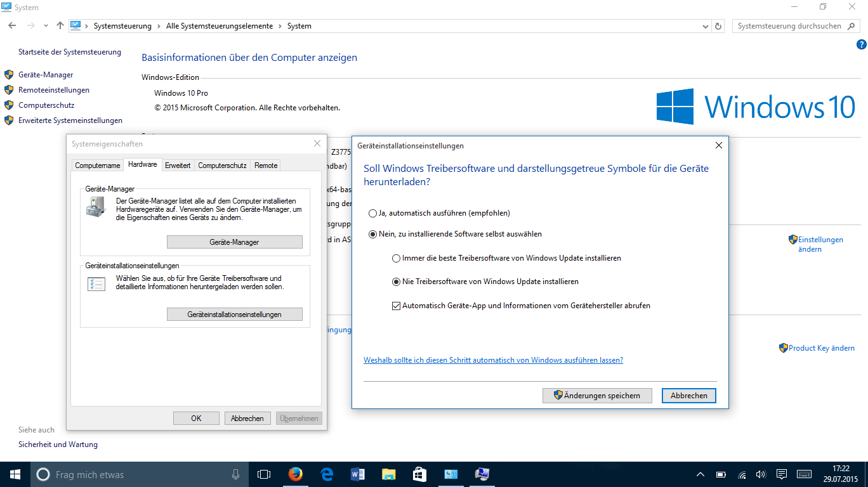
Task: Go up one level with the up arrow
Action: coord(60,26)
